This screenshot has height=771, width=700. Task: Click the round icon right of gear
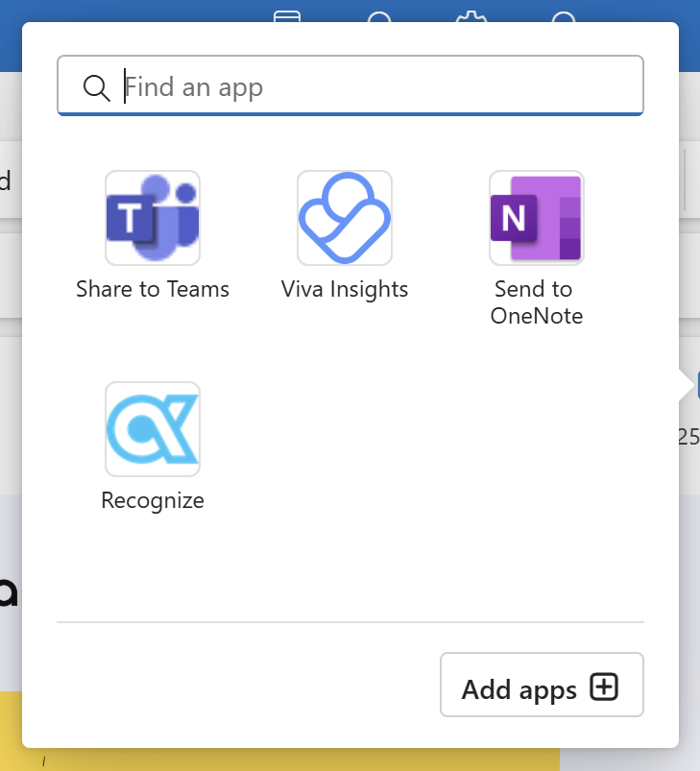pos(566,16)
